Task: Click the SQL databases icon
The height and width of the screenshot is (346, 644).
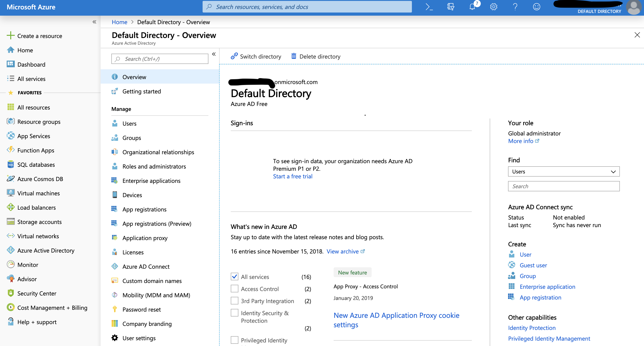Action: [x=11, y=164]
